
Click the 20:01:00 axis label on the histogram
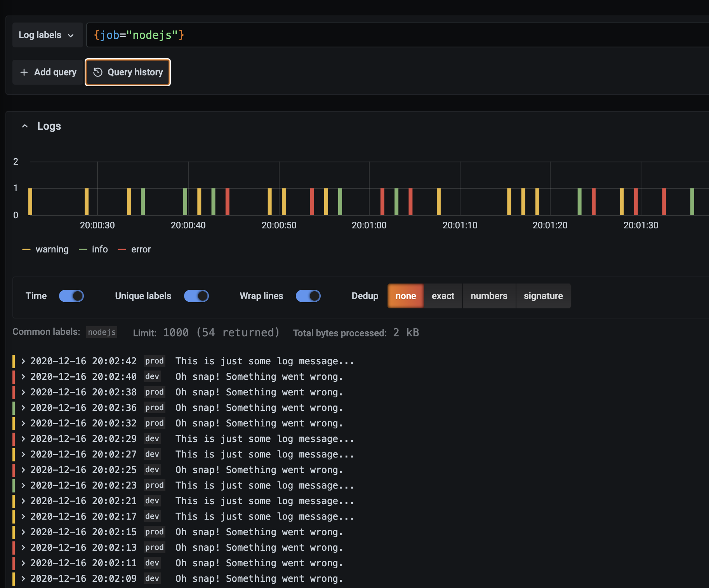click(x=369, y=225)
